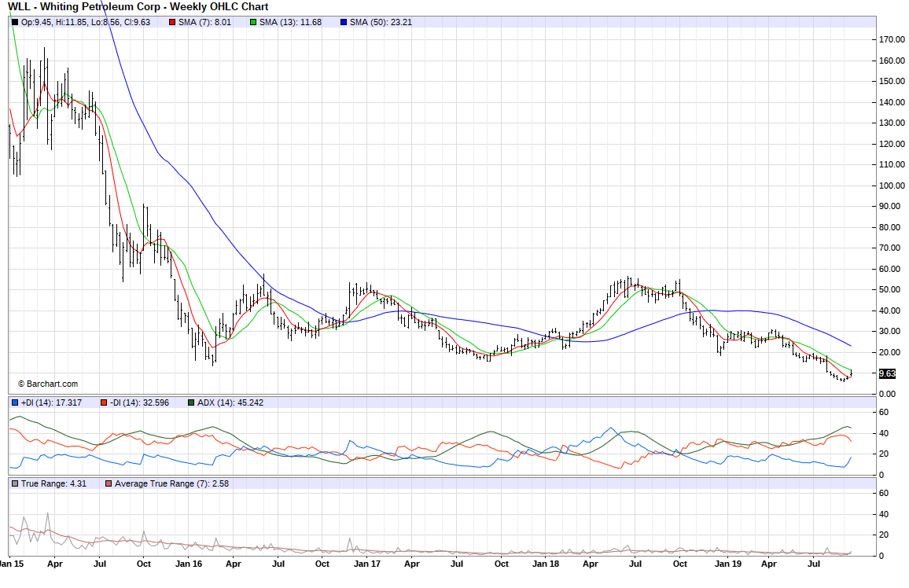This screenshot has width=909, height=588.
Task: Click the 'Jan 18' date axis label
Action: (546, 564)
